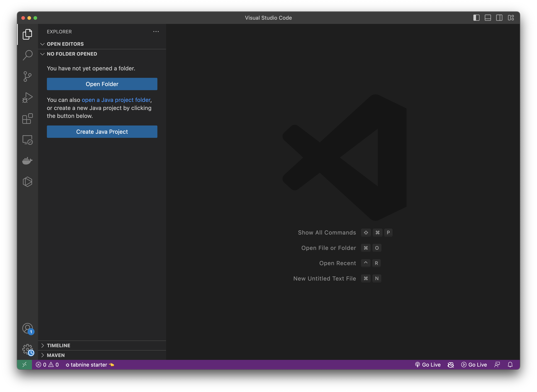The height and width of the screenshot is (392, 537).
Task: Expand the Timeline section
Action: [58, 346]
